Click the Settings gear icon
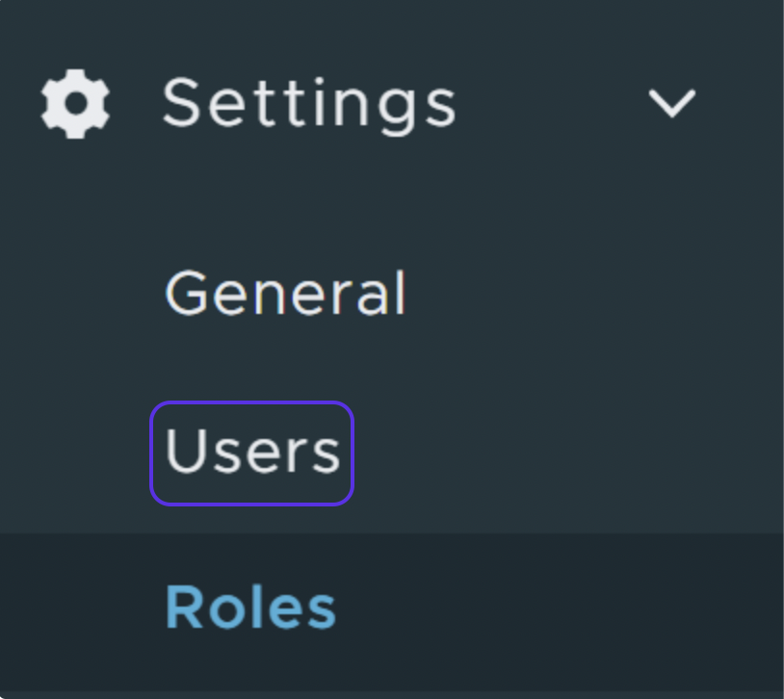 75,102
